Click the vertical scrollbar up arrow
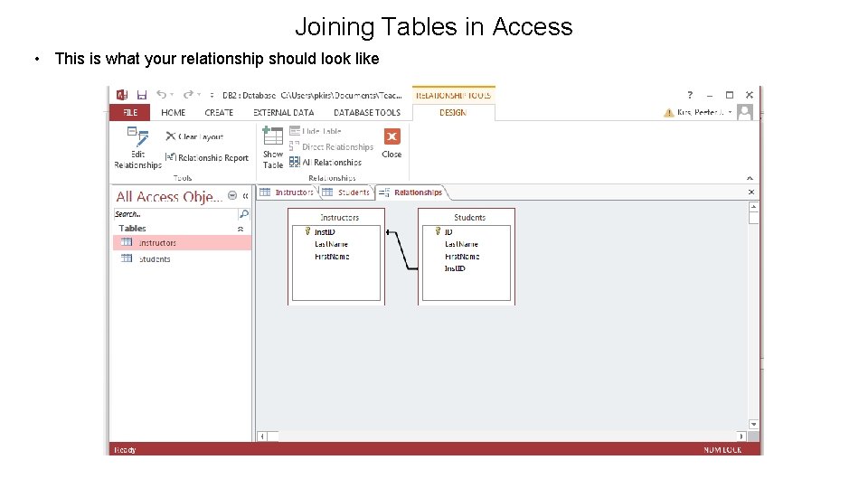 point(753,207)
